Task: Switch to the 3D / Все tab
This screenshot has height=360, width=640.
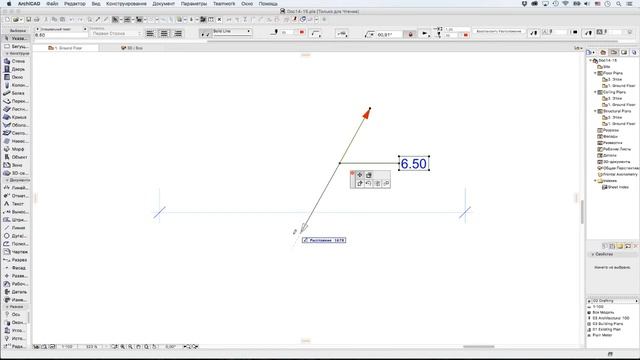Action: 132,48
